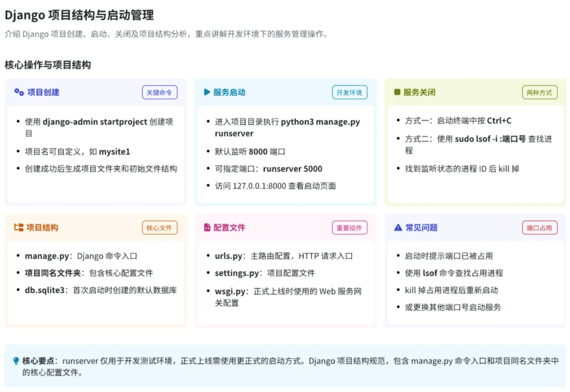Click the lightbulb icon beside 核心要点
570x392 pixels.
[16, 361]
